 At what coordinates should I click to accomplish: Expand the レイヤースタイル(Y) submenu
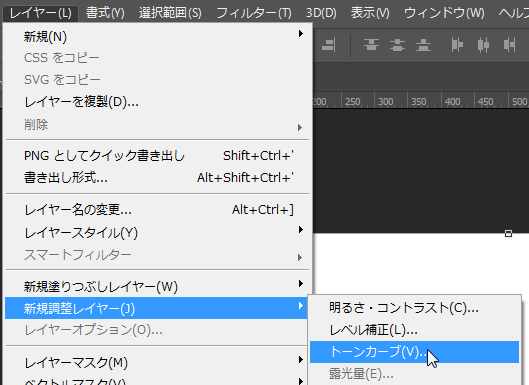157,232
